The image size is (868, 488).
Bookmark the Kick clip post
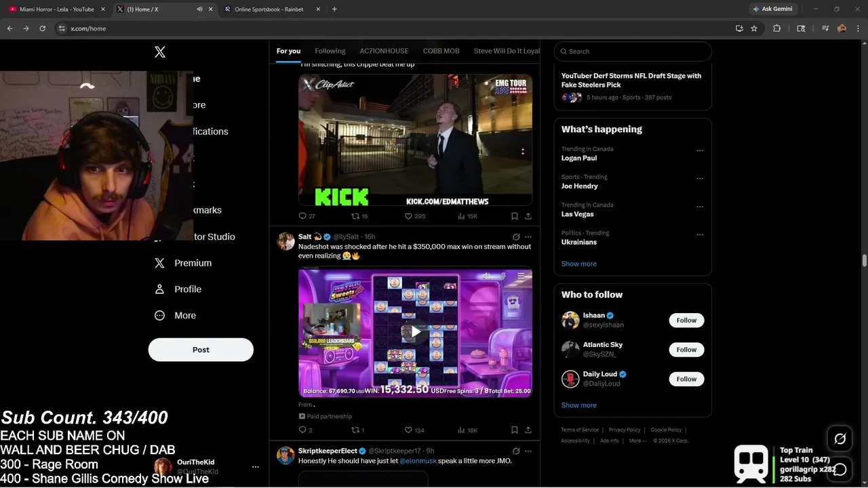[x=514, y=216]
